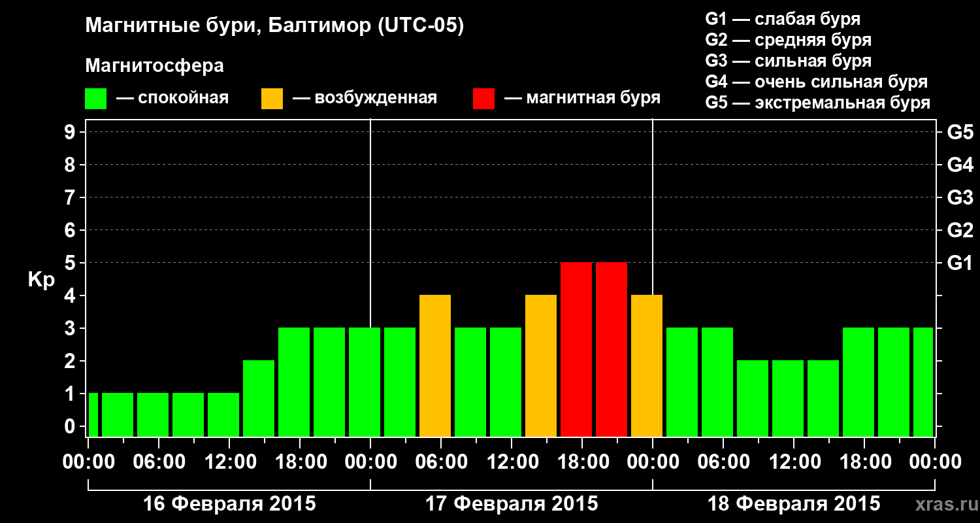This screenshot has width=980, height=523.
Task: Click the green 'спокойная' legend swatch
Action: pyautogui.click(x=95, y=99)
